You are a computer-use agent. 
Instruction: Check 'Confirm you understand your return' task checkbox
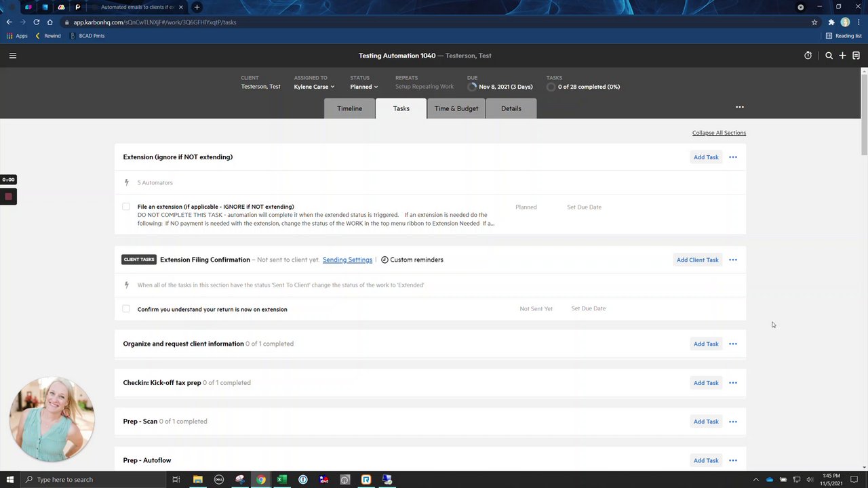point(126,309)
